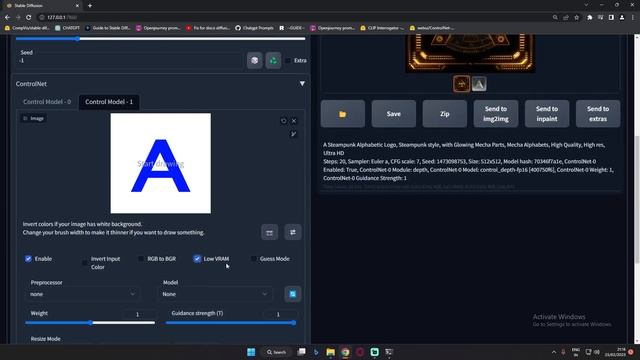Viewport: 640px width, 360px height.
Task: Open the CompVis/stable-diffusion bookmark
Action: pos(27,28)
